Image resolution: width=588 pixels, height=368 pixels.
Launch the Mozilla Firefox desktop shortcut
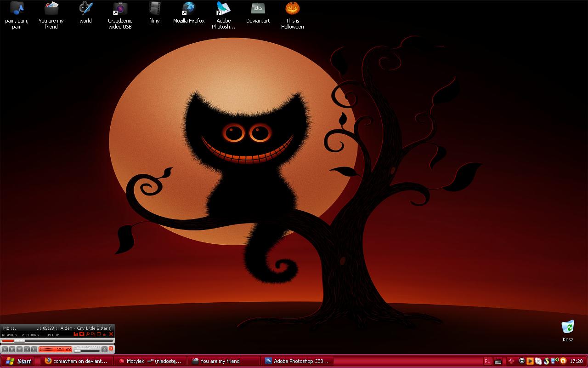pyautogui.click(x=189, y=12)
